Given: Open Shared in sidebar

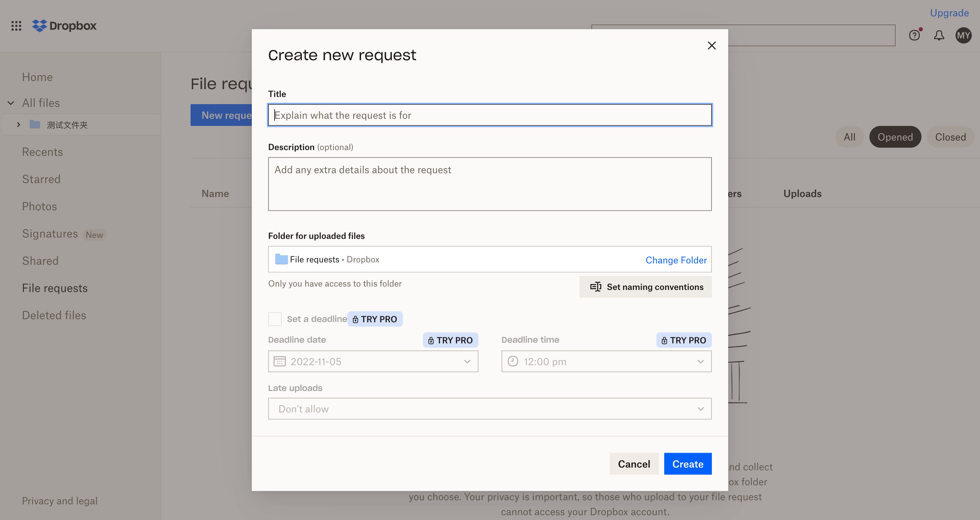Looking at the screenshot, I should (x=40, y=261).
